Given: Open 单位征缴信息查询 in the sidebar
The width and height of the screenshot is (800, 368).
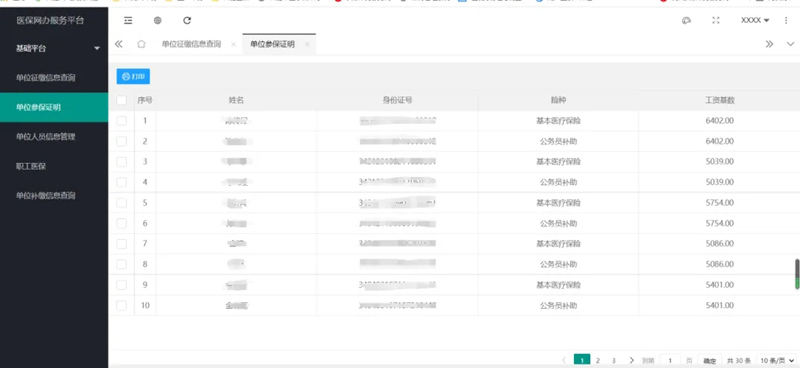Looking at the screenshot, I should click(x=54, y=78).
